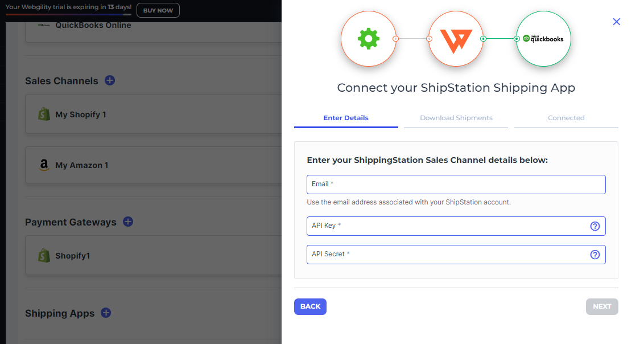Switch to the Enter Details tab
This screenshot has width=644, height=344.
click(346, 118)
